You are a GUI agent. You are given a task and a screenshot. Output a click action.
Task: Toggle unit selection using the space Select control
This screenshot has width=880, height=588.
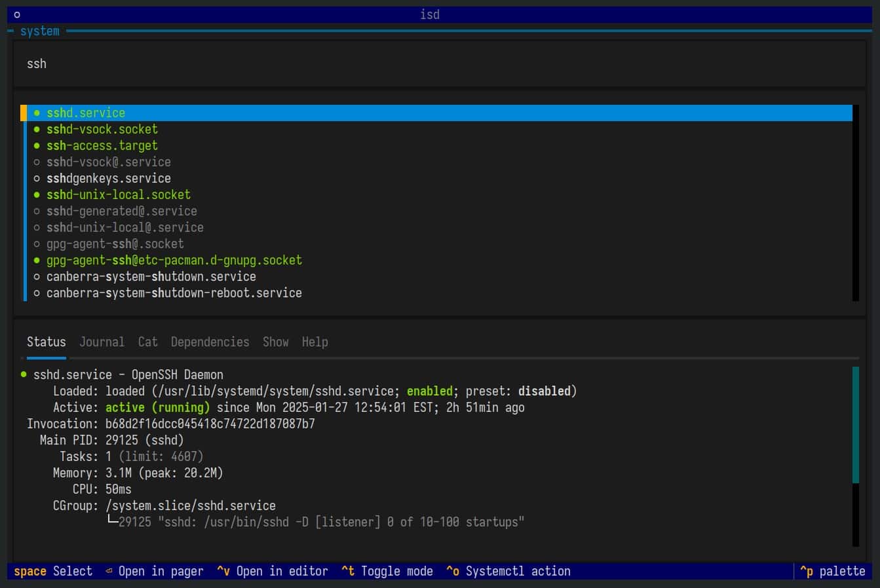click(52, 571)
